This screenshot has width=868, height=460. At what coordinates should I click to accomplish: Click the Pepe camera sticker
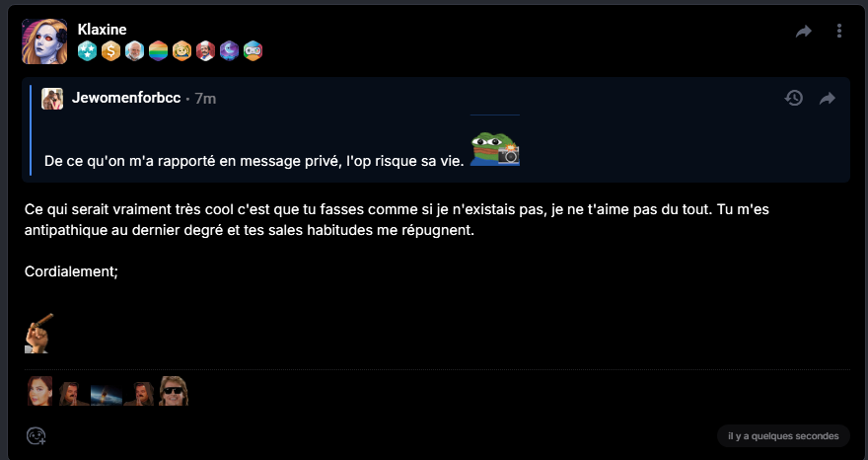[495, 148]
